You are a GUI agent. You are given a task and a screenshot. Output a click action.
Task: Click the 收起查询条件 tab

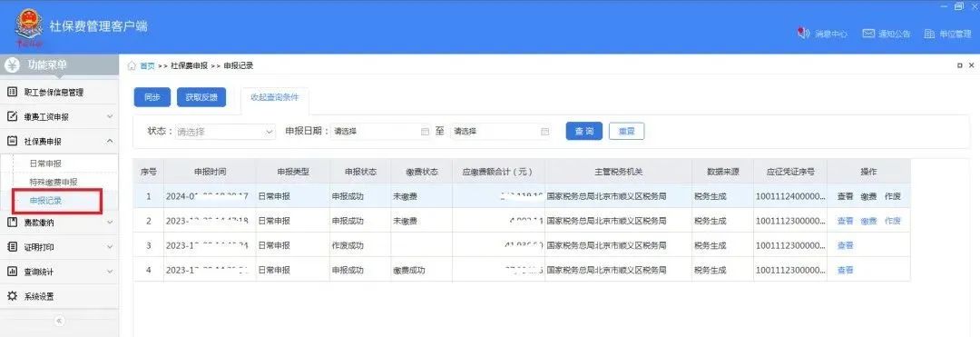click(x=274, y=97)
